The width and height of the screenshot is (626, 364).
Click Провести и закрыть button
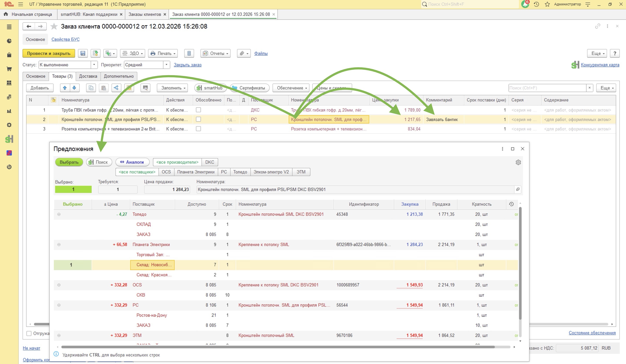pos(49,53)
